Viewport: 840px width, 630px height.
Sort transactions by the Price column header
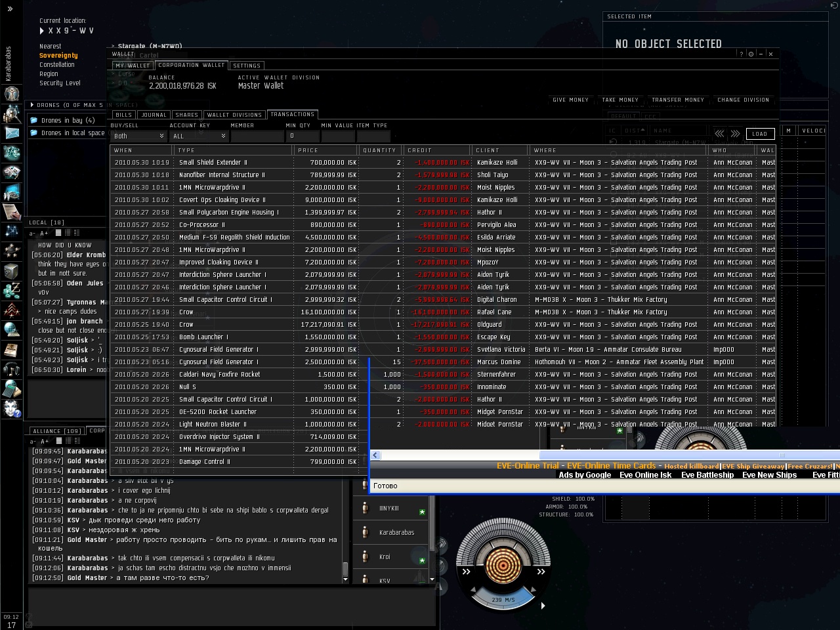click(x=325, y=150)
